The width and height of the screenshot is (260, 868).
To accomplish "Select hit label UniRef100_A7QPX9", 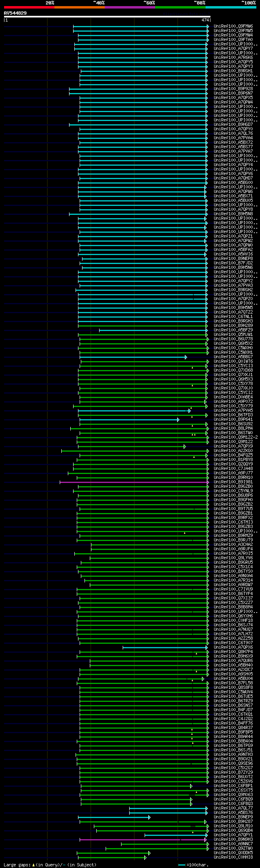I will [x=233, y=446].
